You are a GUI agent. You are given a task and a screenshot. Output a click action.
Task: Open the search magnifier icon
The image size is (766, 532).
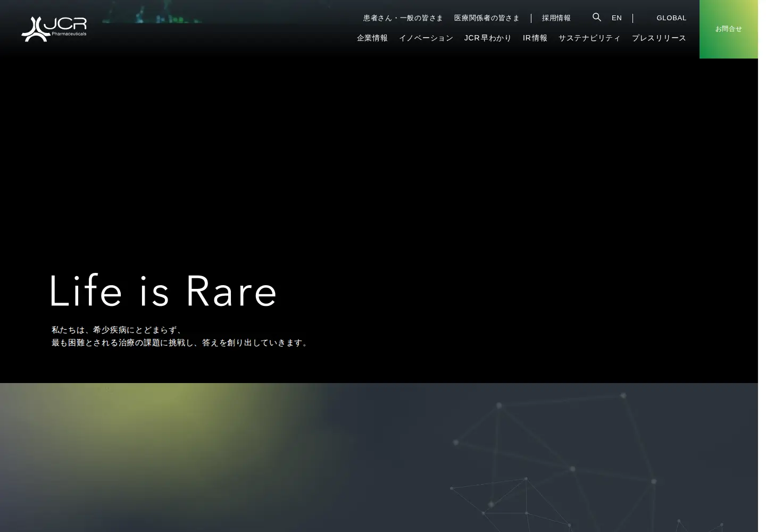tap(597, 18)
